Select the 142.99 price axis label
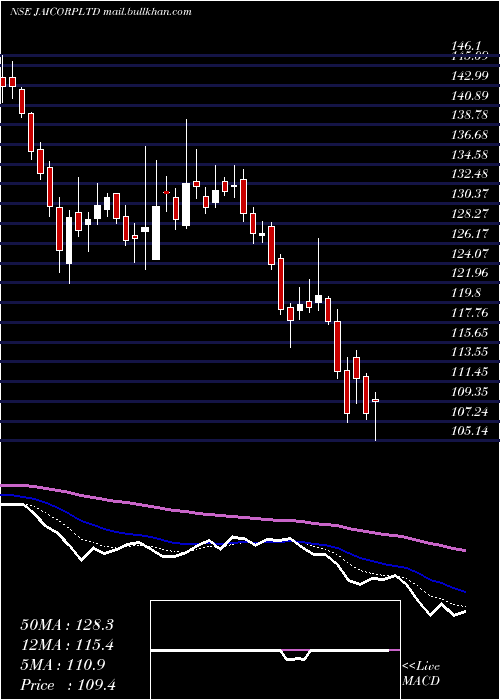This screenshot has width=500, height=700. (470, 75)
